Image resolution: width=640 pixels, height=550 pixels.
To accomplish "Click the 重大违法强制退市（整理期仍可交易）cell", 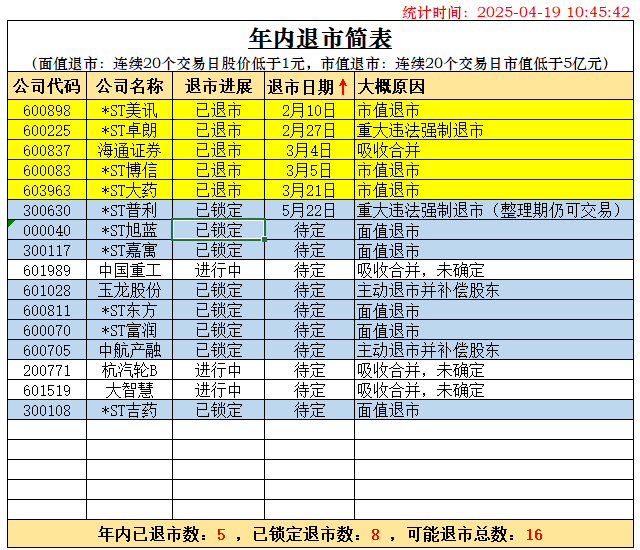I will tap(494, 210).
